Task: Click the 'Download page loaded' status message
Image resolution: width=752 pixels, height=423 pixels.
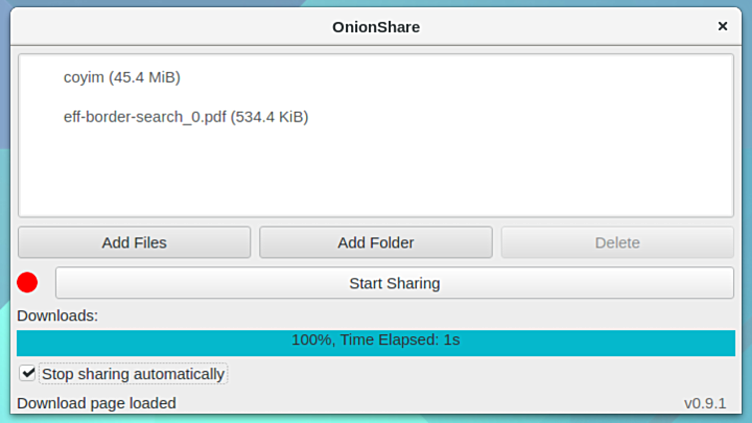Action: point(96,403)
